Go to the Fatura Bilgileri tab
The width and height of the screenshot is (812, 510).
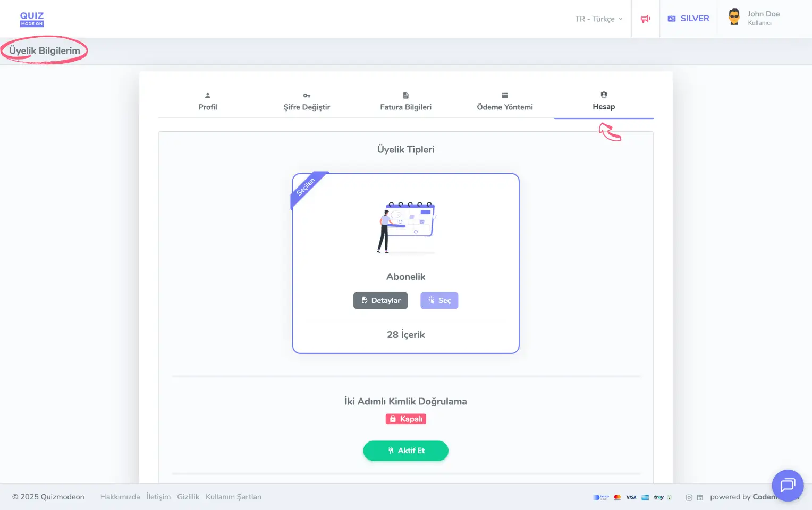405,101
